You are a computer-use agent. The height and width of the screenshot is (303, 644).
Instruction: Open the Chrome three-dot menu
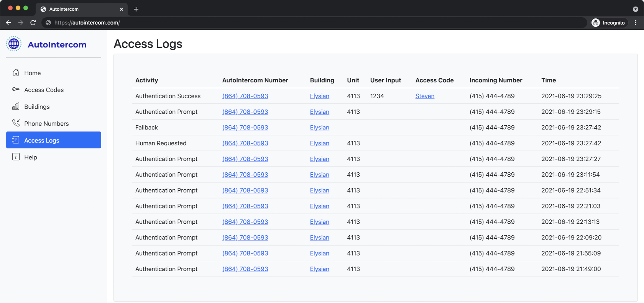click(x=636, y=23)
